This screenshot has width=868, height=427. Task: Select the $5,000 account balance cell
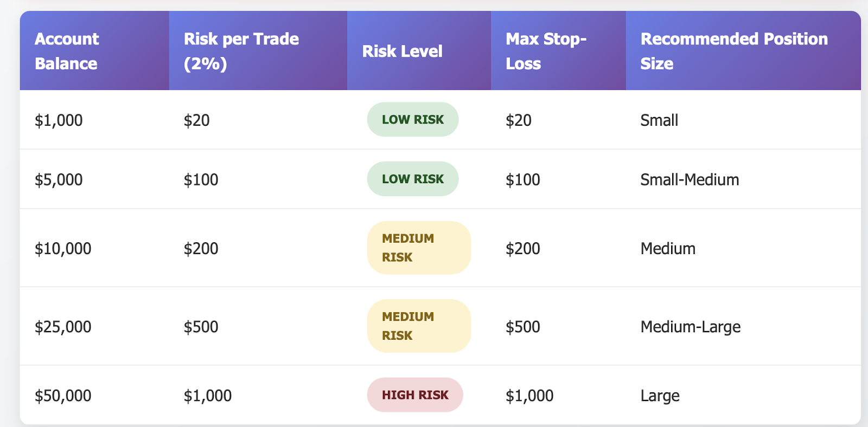pos(59,180)
